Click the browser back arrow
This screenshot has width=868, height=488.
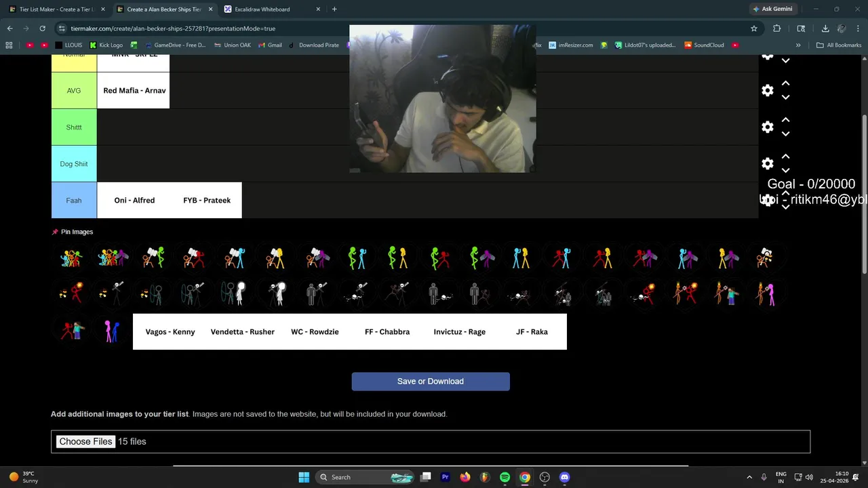tap(9, 28)
